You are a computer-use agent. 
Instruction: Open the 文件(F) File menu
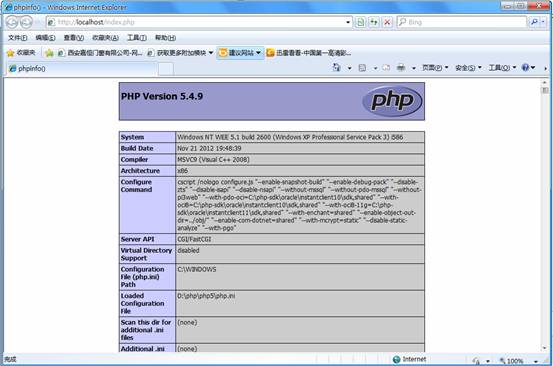(17, 38)
